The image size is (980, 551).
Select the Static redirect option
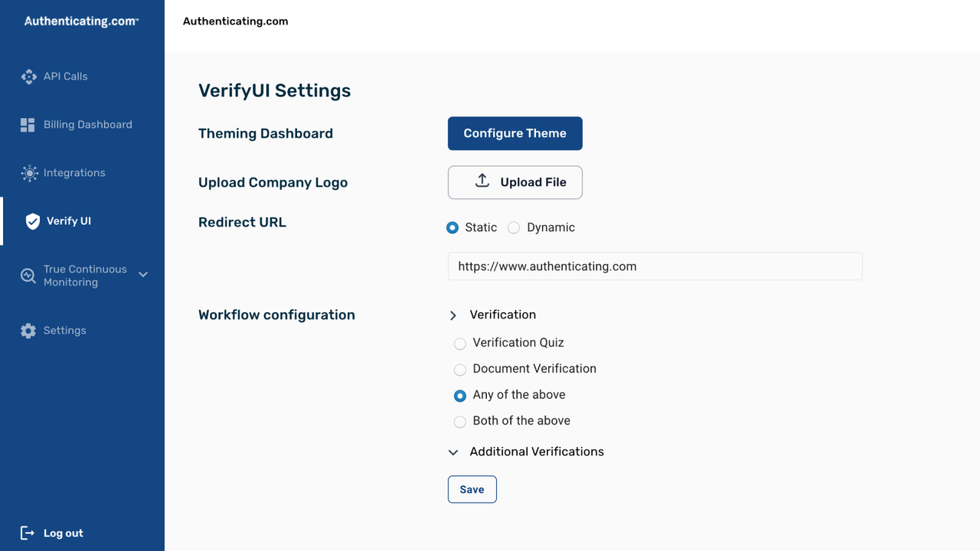(452, 227)
